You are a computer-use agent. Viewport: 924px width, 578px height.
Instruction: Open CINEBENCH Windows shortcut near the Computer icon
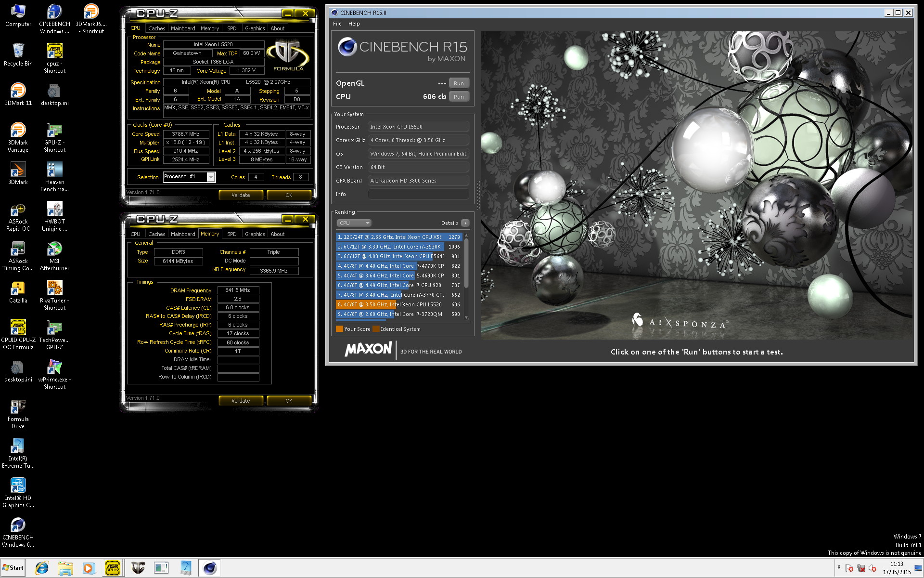(x=54, y=19)
